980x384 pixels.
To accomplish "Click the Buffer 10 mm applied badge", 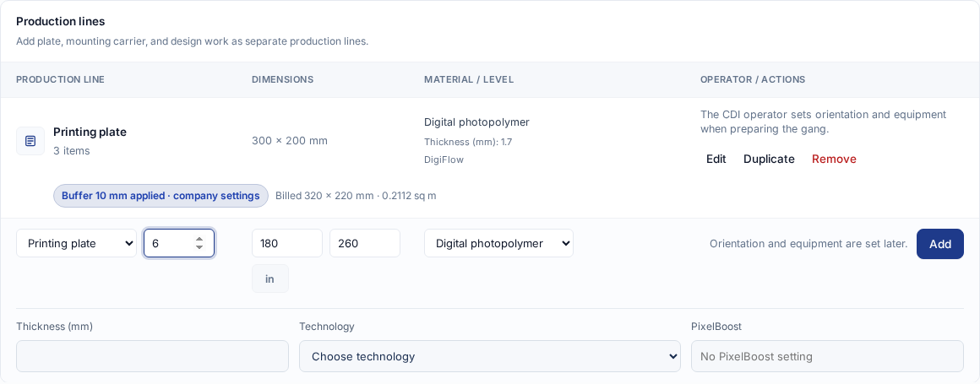I will coord(161,196).
